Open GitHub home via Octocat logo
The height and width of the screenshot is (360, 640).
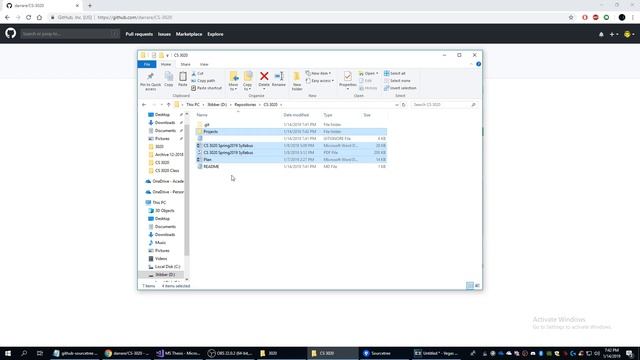(x=11, y=33)
